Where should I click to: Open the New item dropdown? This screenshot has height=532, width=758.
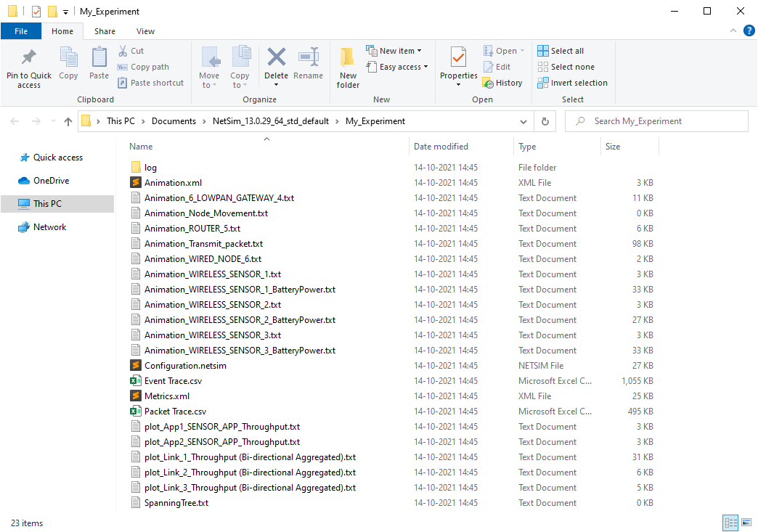pyautogui.click(x=394, y=51)
